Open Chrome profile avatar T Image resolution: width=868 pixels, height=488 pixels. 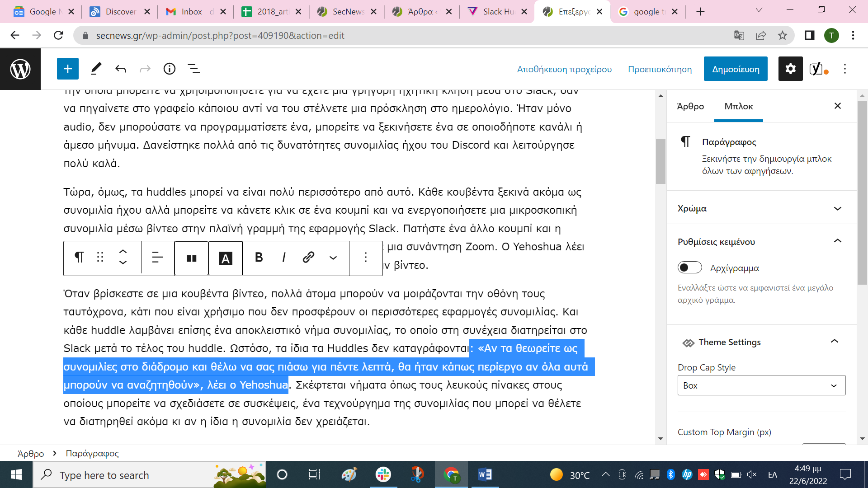coord(831,35)
